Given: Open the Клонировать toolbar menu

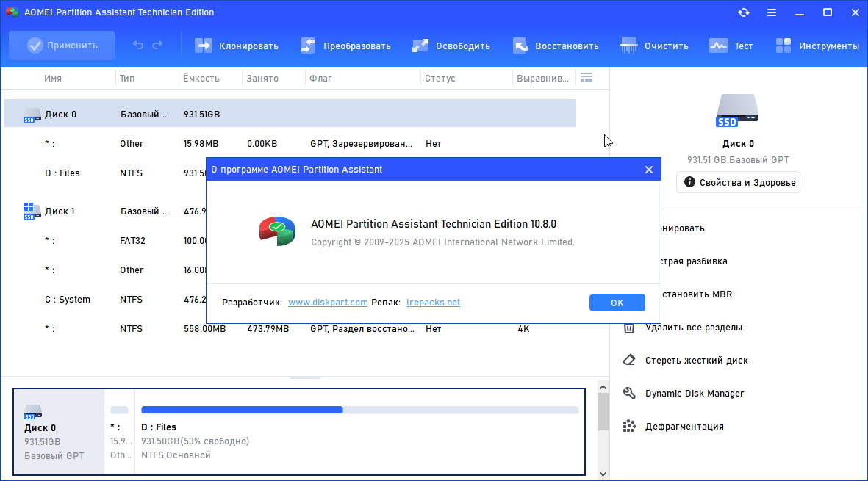Looking at the screenshot, I should pos(237,46).
